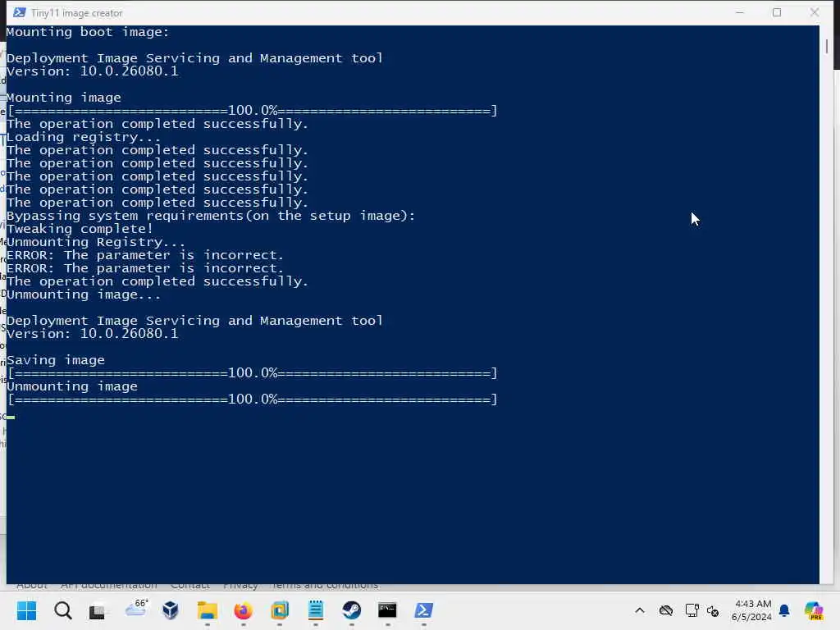Click the OneDrive tray icon

click(666, 610)
